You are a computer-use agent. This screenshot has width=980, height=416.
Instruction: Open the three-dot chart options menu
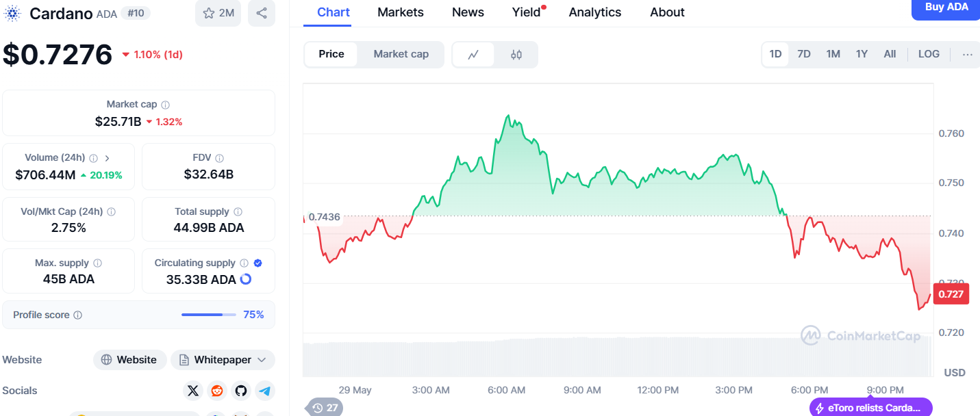pos(967,54)
